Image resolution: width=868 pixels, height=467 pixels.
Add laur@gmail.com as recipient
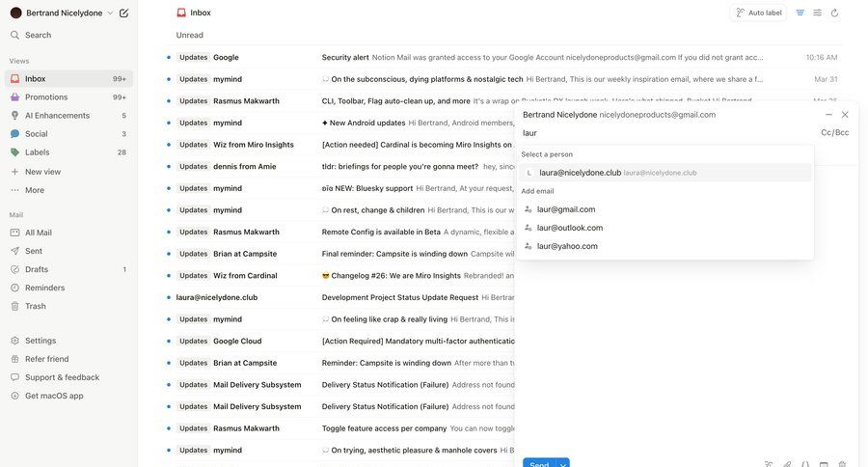(665, 209)
